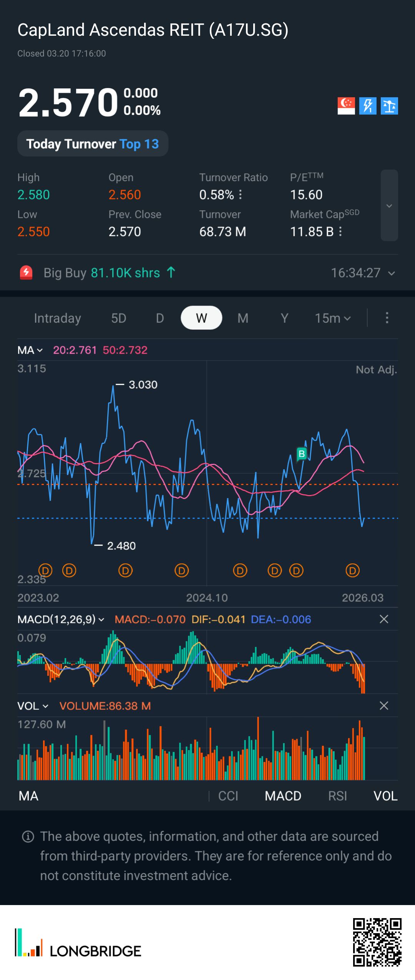Tap the Singapore flag market icon
This screenshot has height=980, width=415.
346,106
